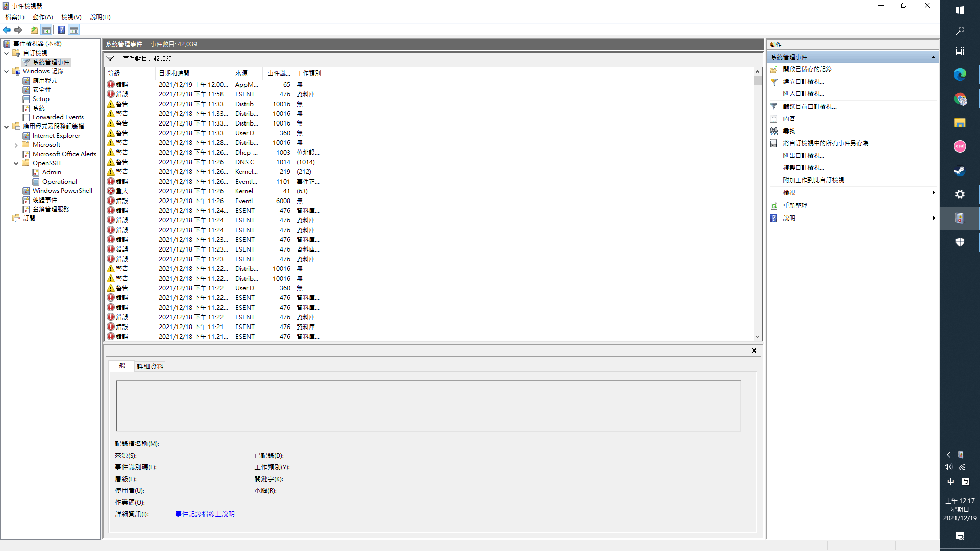Sort by 等級 column header
This screenshot has width=980, height=551.
(130, 73)
